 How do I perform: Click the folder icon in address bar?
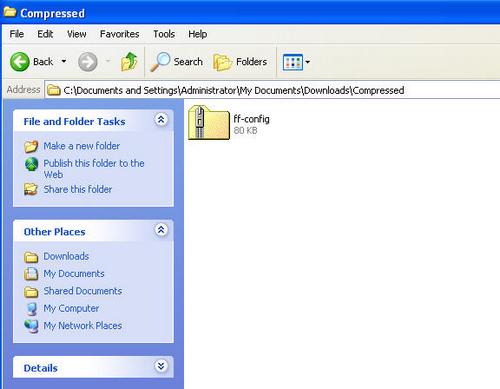coord(53,90)
